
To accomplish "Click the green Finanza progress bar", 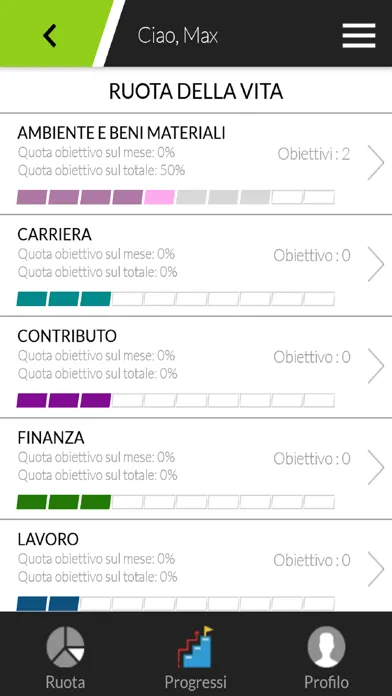I will point(175,502).
